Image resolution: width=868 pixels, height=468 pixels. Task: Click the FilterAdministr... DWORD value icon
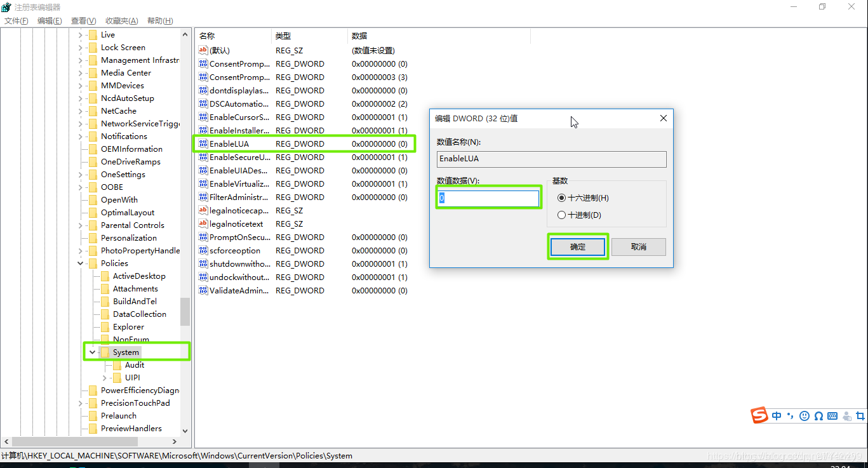tap(203, 197)
